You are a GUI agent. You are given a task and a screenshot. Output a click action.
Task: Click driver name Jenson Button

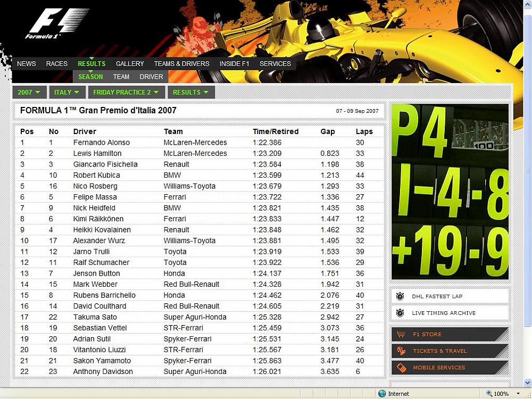click(x=97, y=273)
